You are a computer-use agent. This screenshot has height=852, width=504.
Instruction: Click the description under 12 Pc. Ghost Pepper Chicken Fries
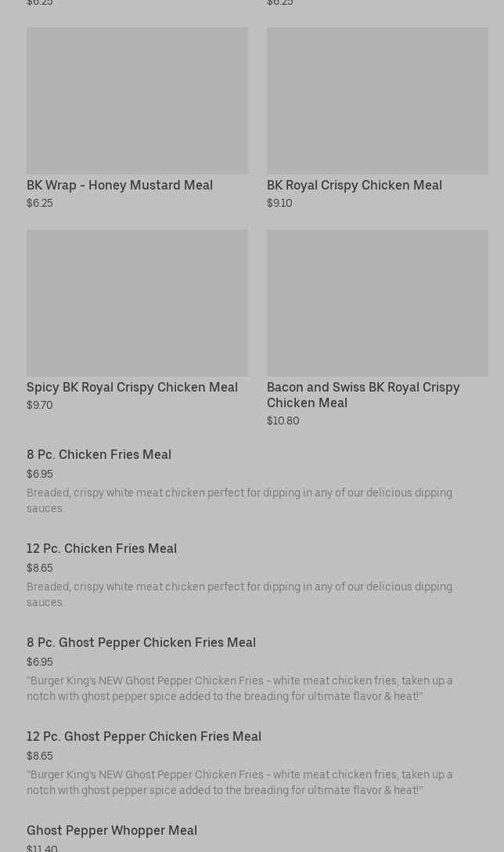pyautogui.click(x=239, y=782)
